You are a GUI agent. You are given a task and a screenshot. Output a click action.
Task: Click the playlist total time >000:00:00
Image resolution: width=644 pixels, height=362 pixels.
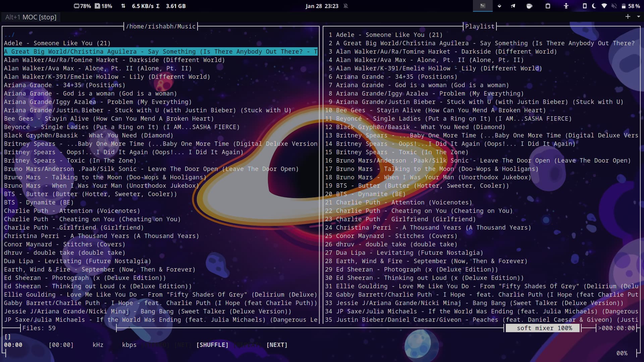point(616,328)
